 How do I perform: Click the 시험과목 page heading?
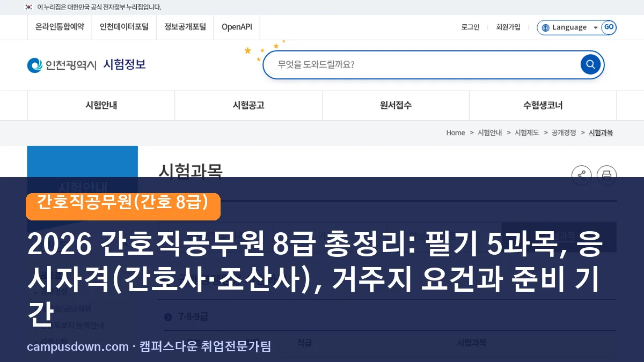[x=190, y=171]
